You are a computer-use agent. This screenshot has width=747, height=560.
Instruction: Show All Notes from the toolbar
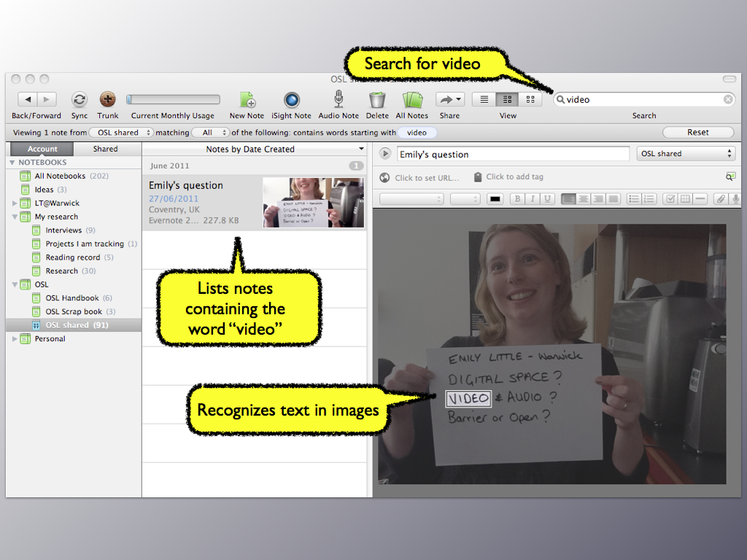click(x=412, y=100)
